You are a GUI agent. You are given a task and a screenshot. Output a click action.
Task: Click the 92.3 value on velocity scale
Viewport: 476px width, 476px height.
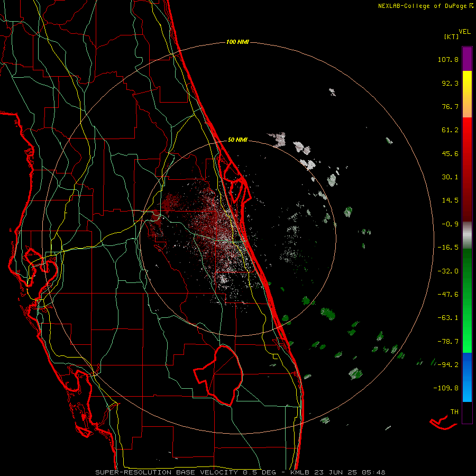tap(450, 83)
